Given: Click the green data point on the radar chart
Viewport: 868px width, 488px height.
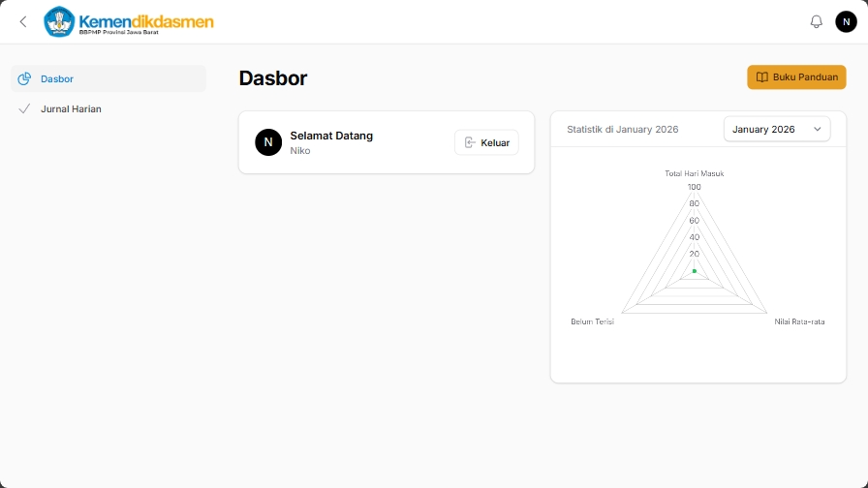Looking at the screenshot, I should (x=695, y=271).
